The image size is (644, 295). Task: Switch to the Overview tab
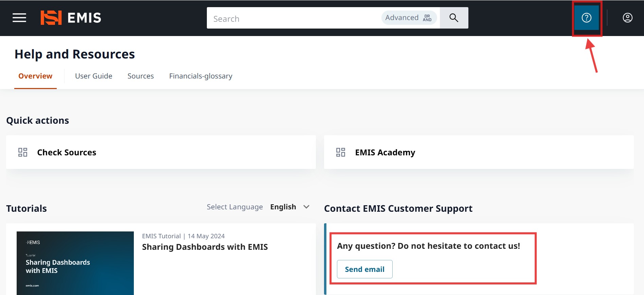35,76
